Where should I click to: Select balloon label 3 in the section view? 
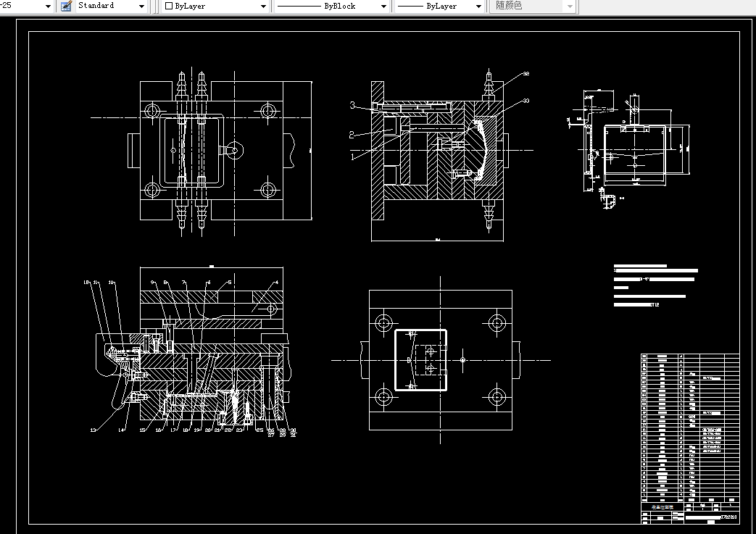[352, 105]
